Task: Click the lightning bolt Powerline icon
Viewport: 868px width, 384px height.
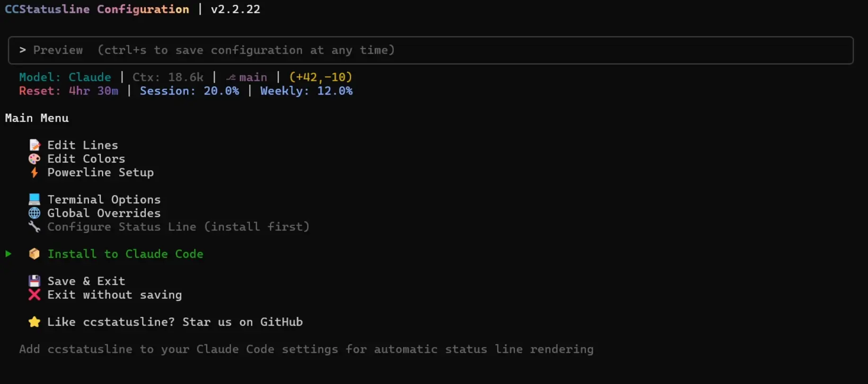Action: click(x=34, y=173)
